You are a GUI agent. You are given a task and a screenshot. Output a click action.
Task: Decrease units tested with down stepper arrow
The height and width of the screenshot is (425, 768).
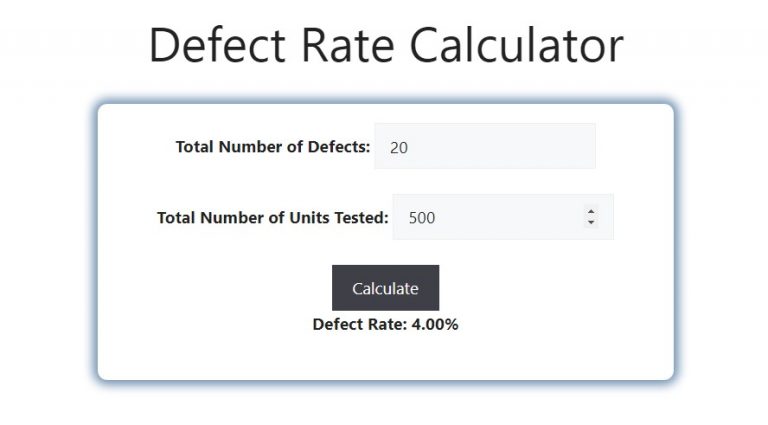[591, 222]
